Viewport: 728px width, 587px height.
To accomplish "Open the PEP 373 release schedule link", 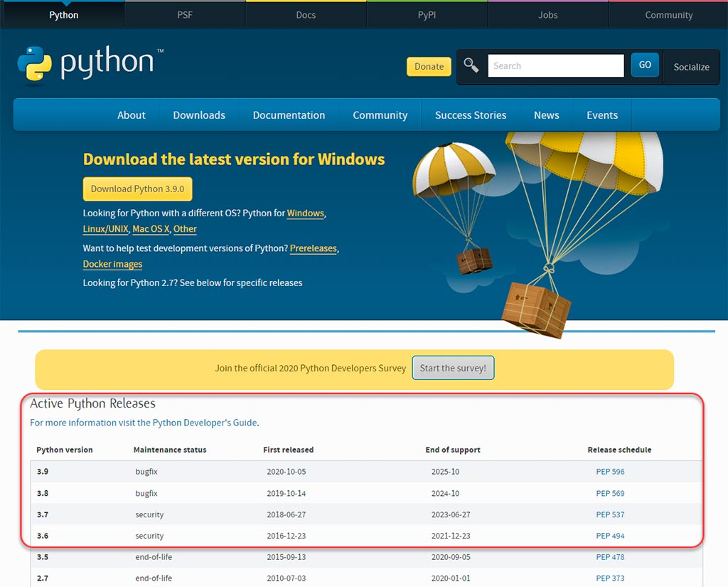I will [x=610, y=578].
